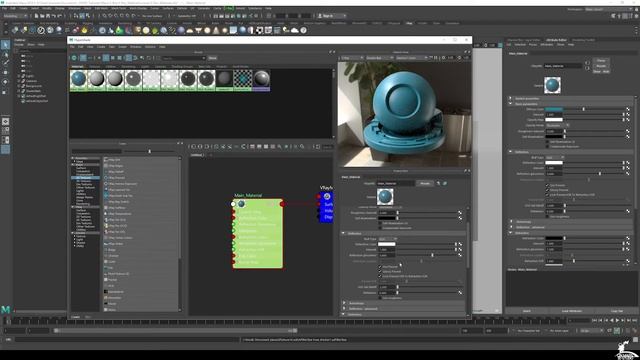Expand Swatch properties section in Attribute Editor
This screenshot has height=360, width=640.
click(x=511, y=98)
